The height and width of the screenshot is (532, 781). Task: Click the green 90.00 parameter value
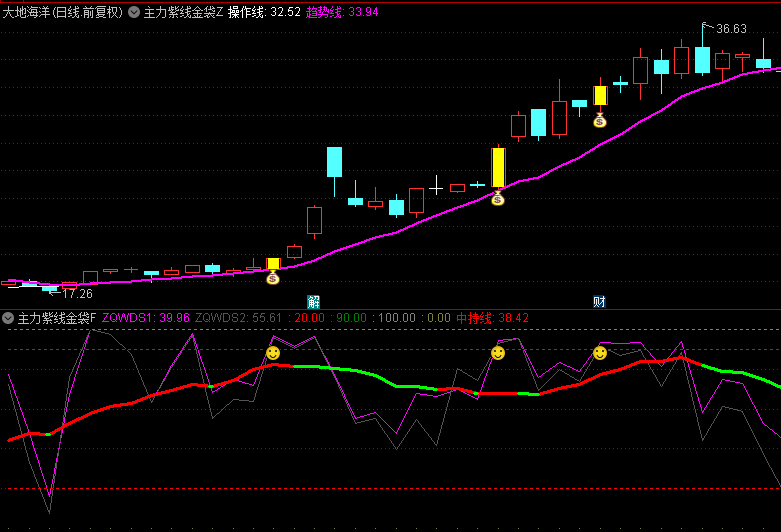pos(351,318)
